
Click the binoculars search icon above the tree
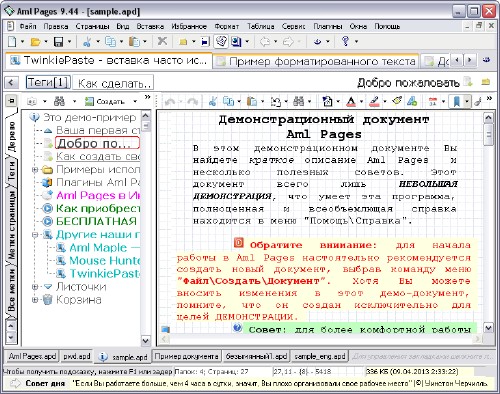[x=59, y=101]
